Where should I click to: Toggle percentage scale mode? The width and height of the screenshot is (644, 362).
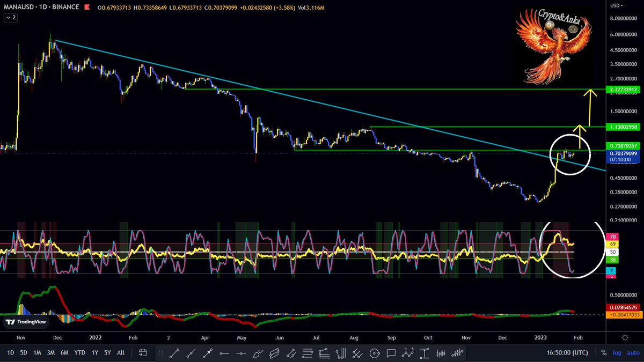coord(604,353)
